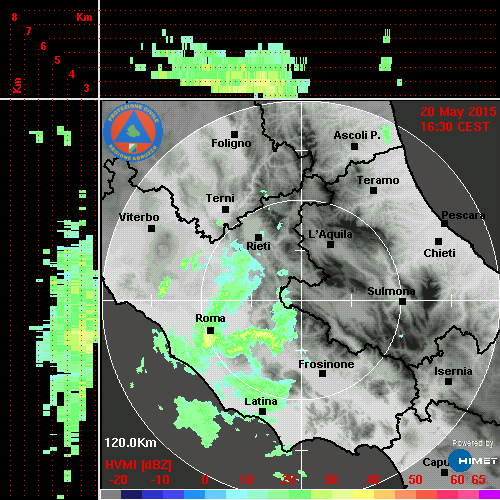Viewport: 500px width, 500px height.
Task: Click the L'Aquila map label
Action: point(330,234)
